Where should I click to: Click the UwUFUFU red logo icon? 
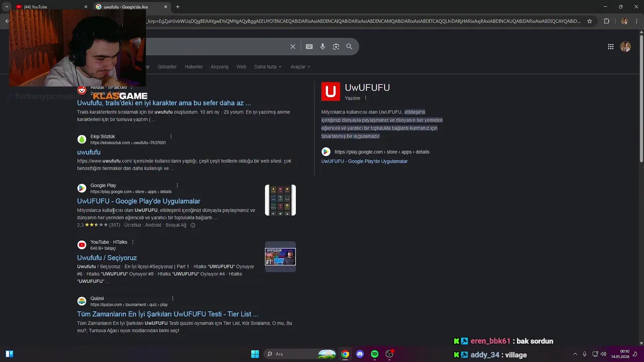[331, 92]
